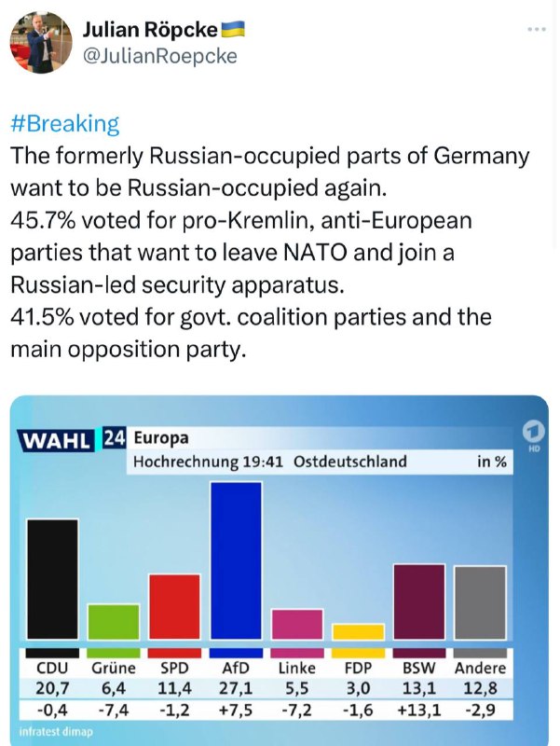Click the three-dot more options icon
Screen dimensions: 560x746
(x=537, y=30)
